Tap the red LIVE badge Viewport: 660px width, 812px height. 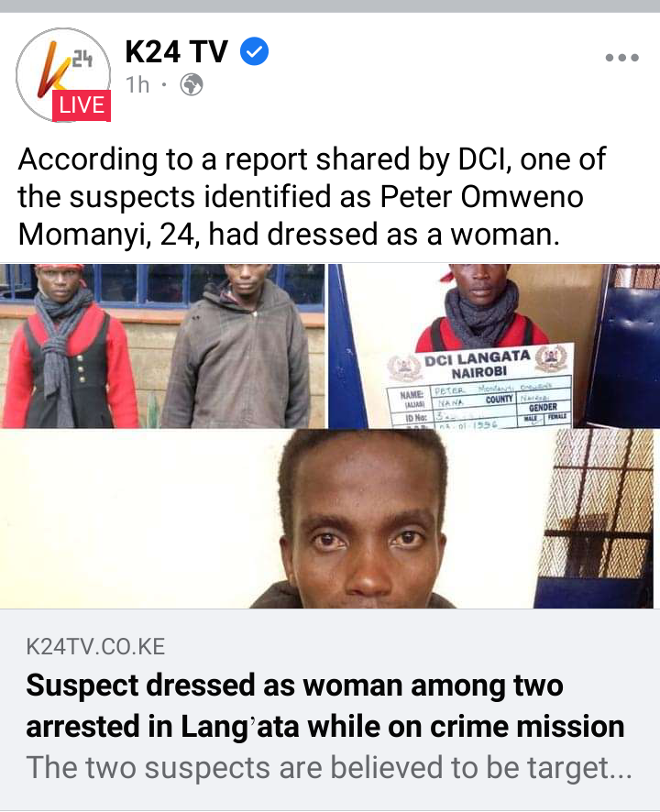coord(82,105)
